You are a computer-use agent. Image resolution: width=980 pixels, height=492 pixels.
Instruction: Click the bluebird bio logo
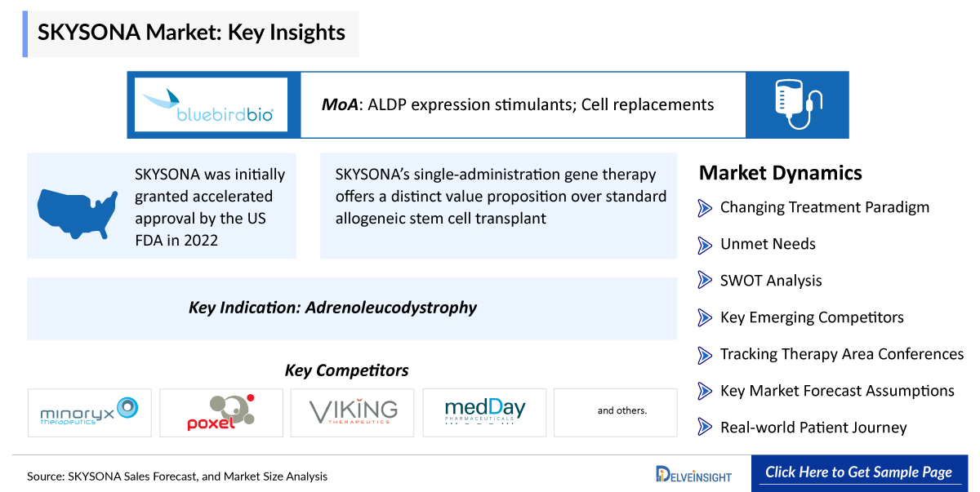point(211,105)
